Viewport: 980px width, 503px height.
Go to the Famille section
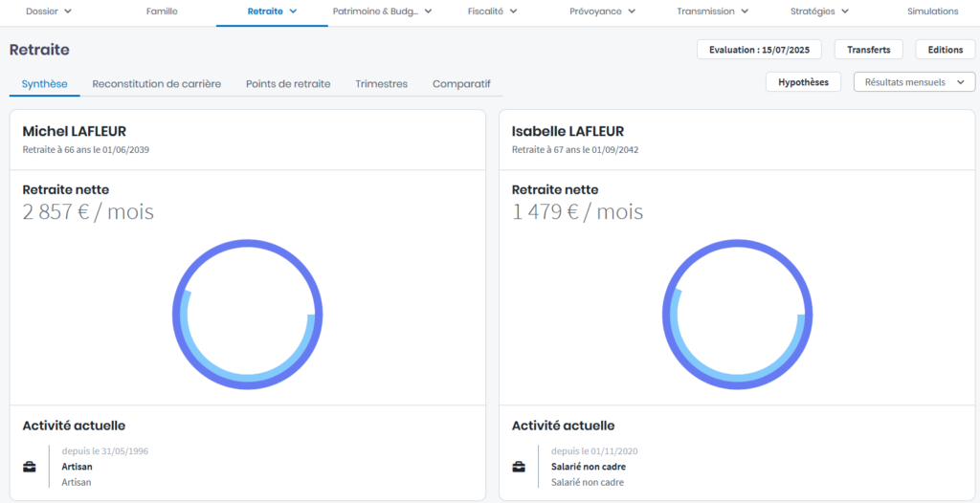click(x=162, y=11)
